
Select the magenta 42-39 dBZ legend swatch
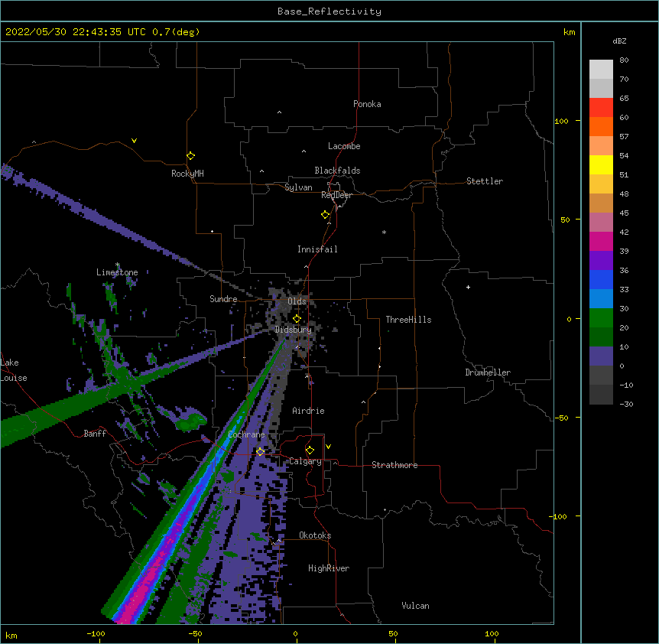601,241
